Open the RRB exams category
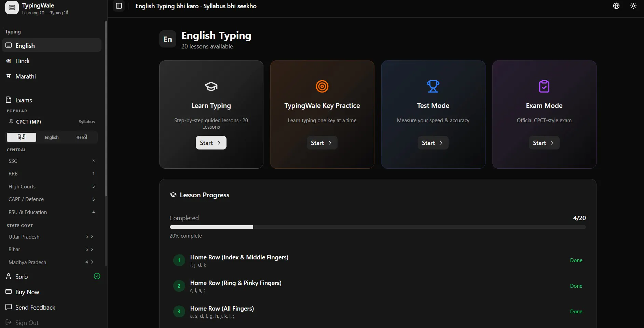This screenshot has height=328, width=644. 52,173
